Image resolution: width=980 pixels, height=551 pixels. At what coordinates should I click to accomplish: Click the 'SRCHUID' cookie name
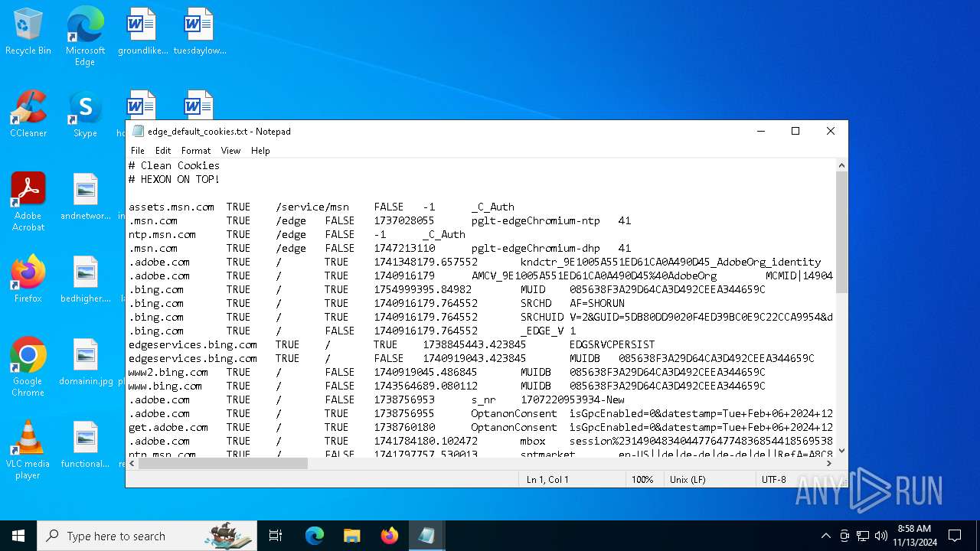(x=542, y=317)
